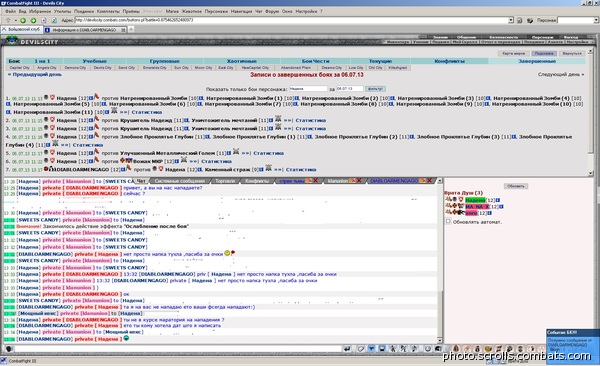Select the Moon City filter

coord(203,68)
